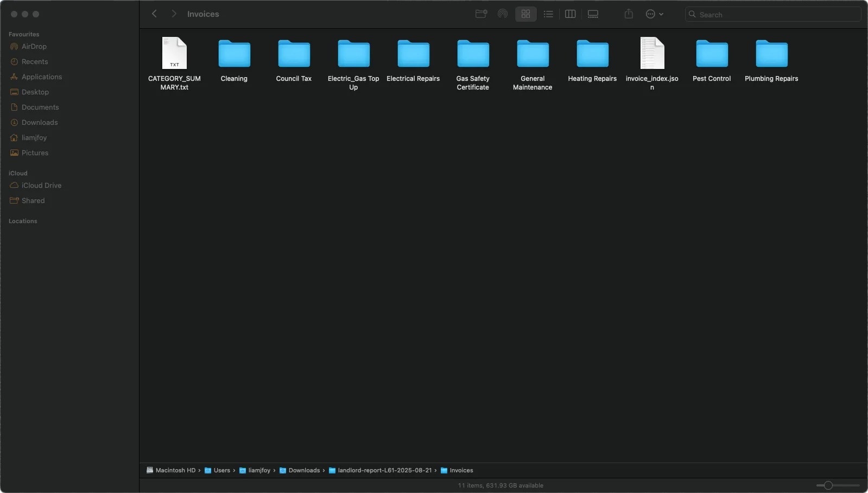868x493 pixels.
Task: Click the items and available space status text
Action: pyautogui.click(x=500, y=485)
